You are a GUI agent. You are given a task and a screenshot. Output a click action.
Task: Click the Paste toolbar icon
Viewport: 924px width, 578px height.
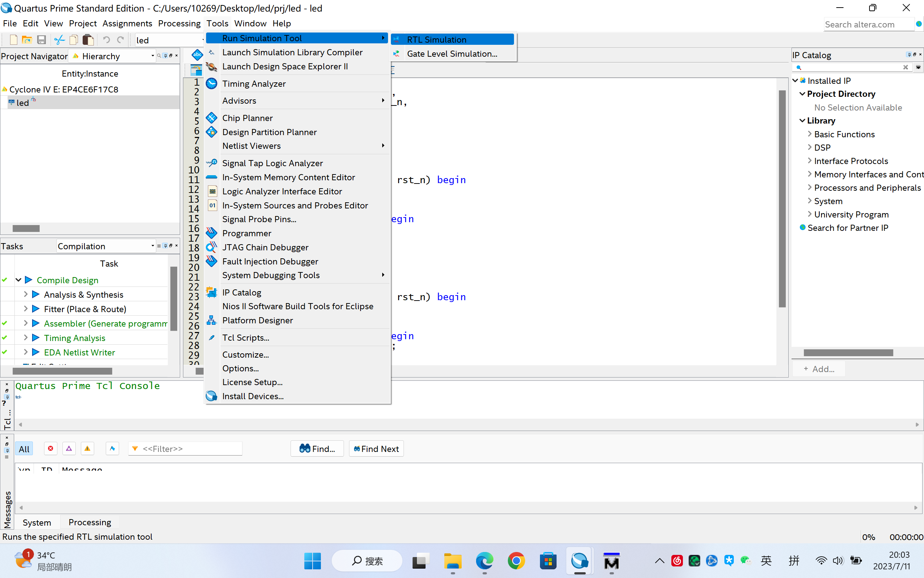88,40
